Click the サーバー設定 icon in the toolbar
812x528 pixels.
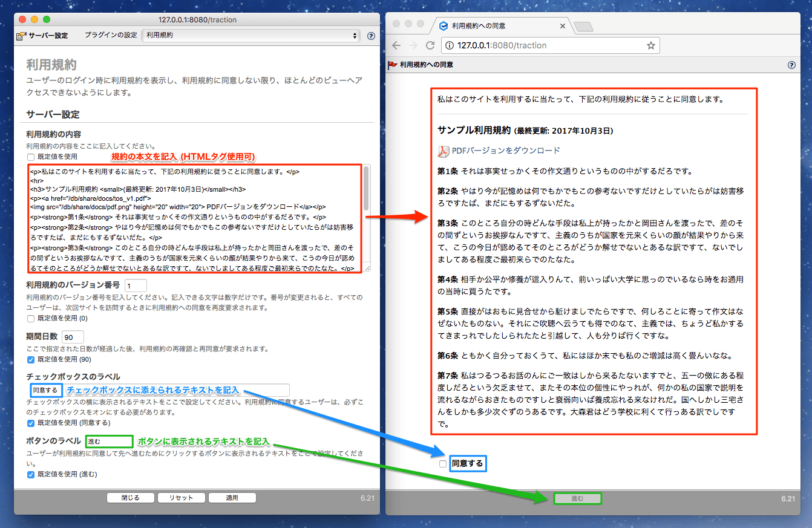click(x=19, y=36)
